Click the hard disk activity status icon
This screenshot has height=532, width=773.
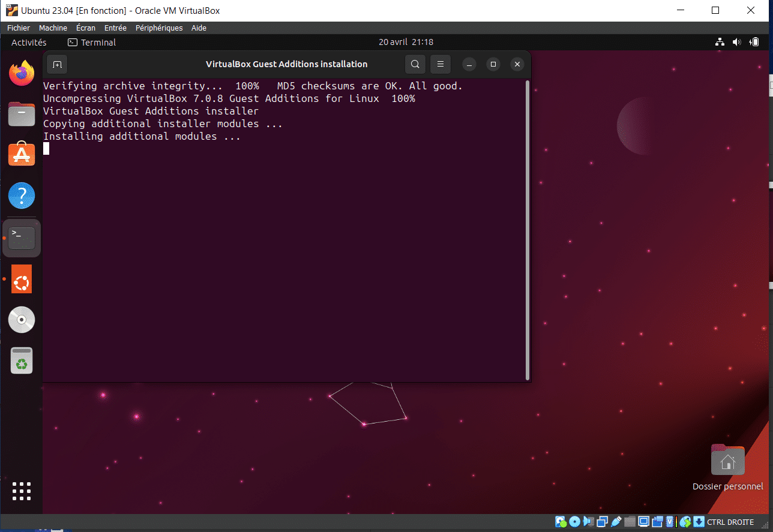[x=560, y=521]
